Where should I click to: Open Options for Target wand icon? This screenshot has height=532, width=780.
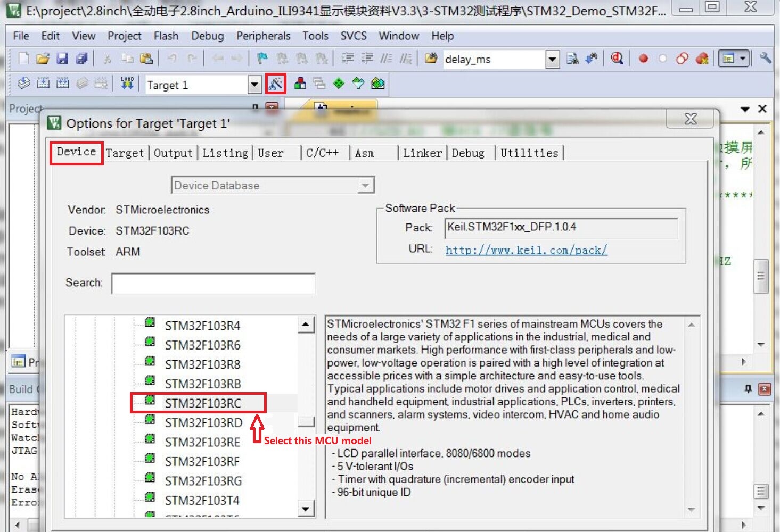275,84
